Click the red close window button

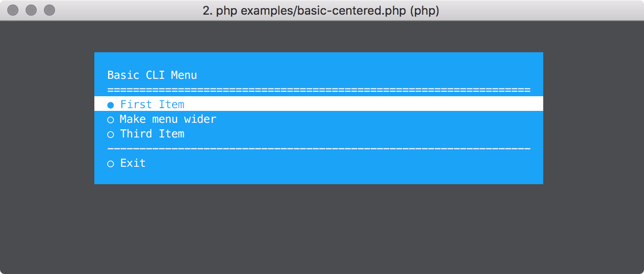coord(13,10)
